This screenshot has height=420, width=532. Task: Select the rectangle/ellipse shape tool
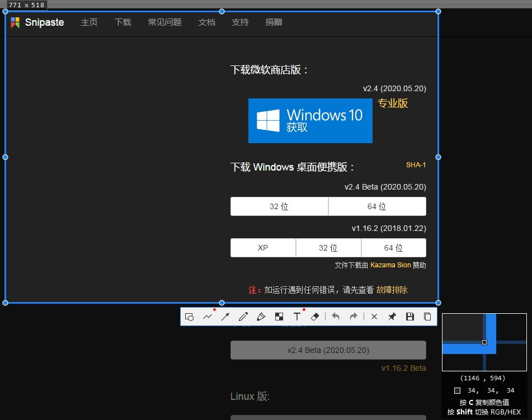coord(190,317)
